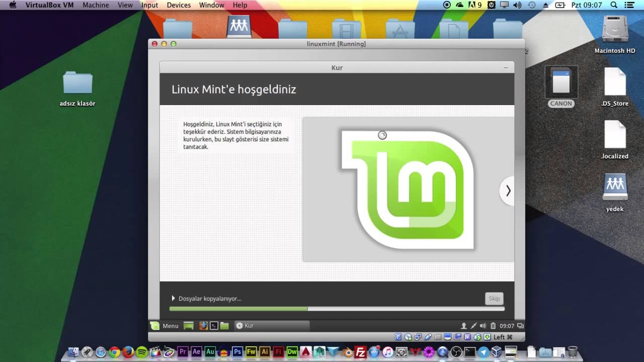Viewport: 644px width, 362px height.
Task: Click the VirtualBox optical disk indicator
Action: point(408,337)
